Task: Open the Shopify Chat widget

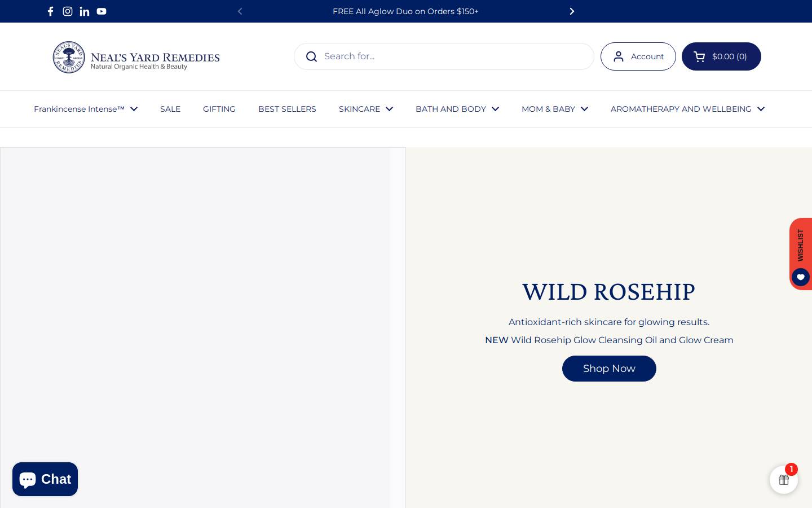Action: (45, 479)
